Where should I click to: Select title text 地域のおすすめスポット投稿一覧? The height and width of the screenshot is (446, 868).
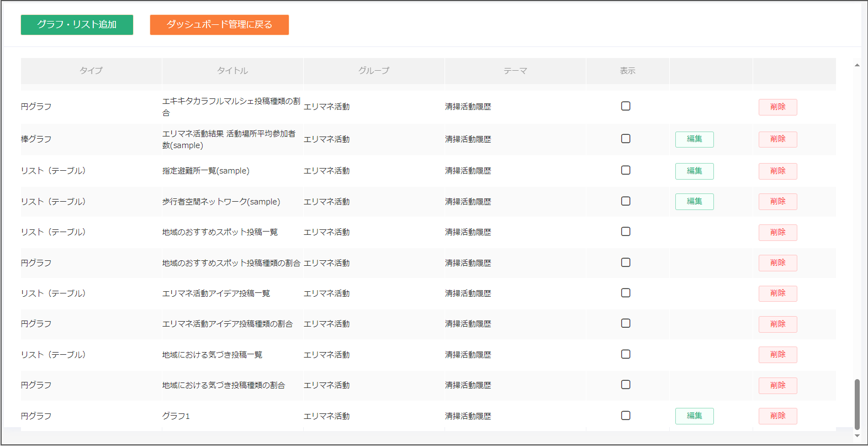point(220,232)
